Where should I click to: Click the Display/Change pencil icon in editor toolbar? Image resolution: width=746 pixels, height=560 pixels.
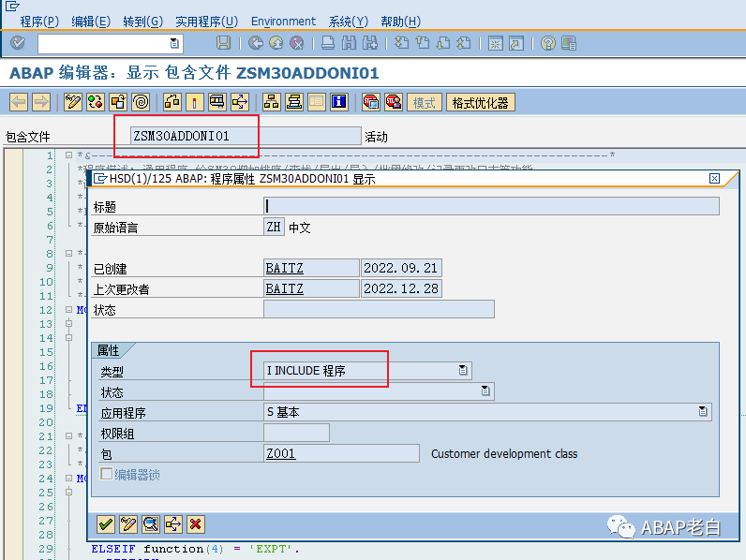73,102
